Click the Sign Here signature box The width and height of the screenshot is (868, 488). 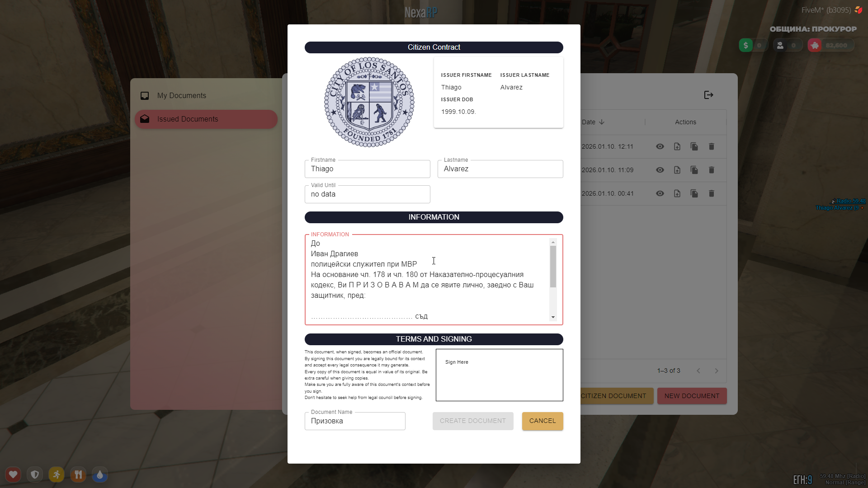point(499,375)
